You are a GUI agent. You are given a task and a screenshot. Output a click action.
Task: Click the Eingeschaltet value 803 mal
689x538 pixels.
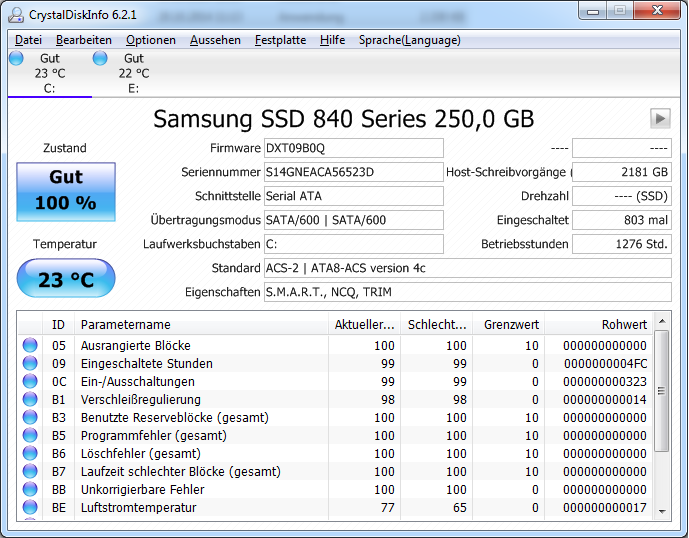click(622, 220)
